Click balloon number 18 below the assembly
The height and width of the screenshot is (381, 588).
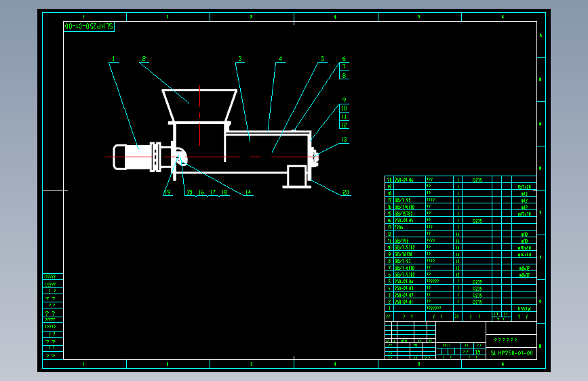click(x=224, y=192)
